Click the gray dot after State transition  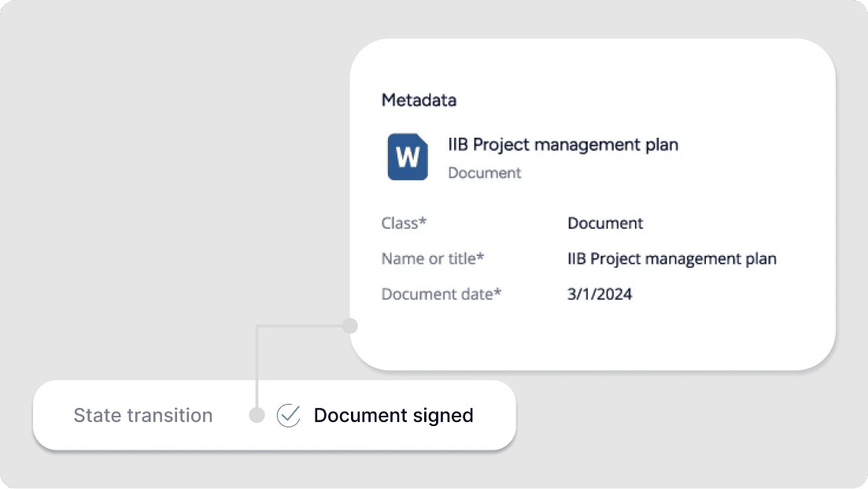pos(257,415)
